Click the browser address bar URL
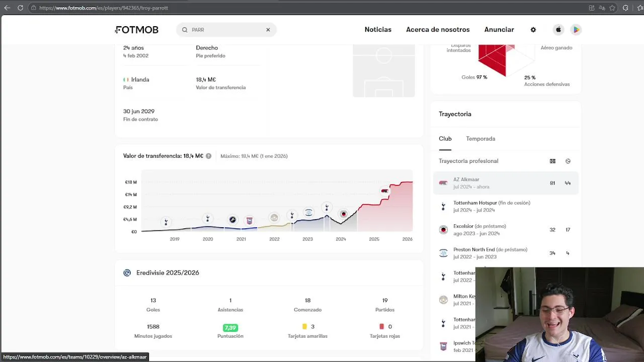Screen dimensions: 644x362 coord(104,8)
